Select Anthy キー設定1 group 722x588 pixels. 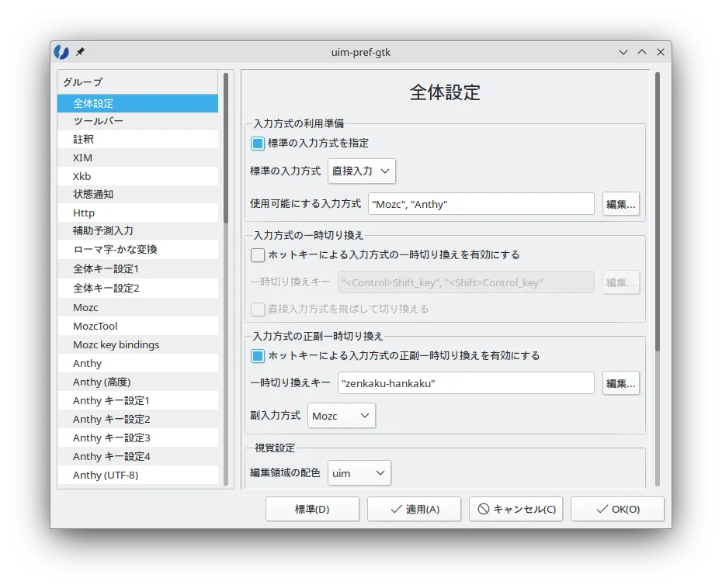pyautogui.click(x=137, y=401)
